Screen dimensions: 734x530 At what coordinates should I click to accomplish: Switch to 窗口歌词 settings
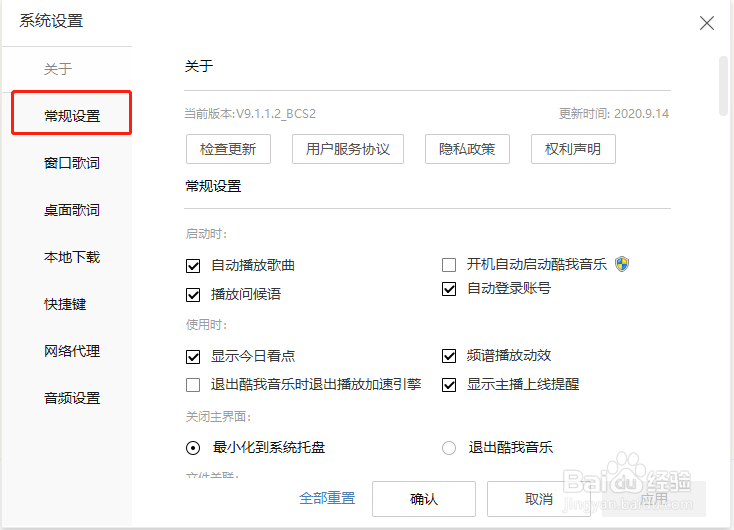point(72,163)
